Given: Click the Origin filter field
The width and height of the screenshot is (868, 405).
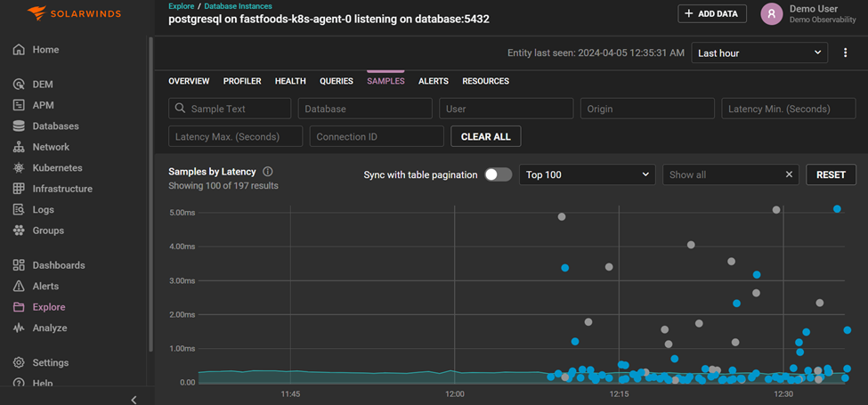Looking at the screenshot, I should (x=647, y=109).
